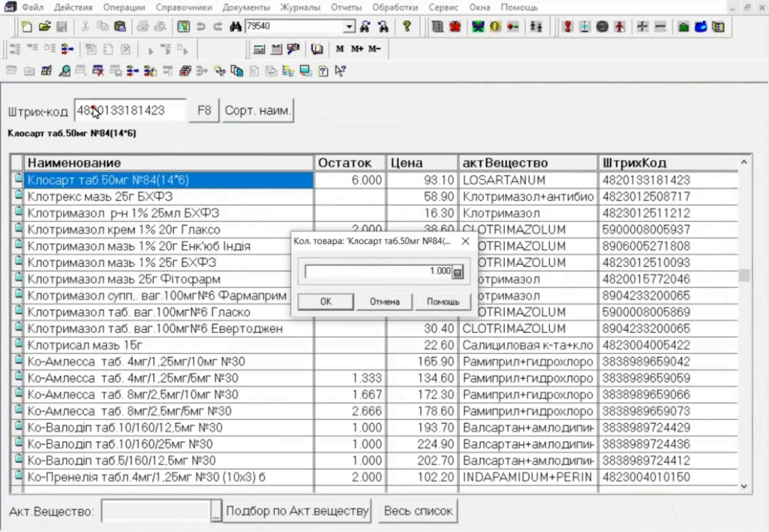The width and height of the screenshot is (769, 532).
Task: Click the ШтрихКод column header
Action: (x=668, y=163)
